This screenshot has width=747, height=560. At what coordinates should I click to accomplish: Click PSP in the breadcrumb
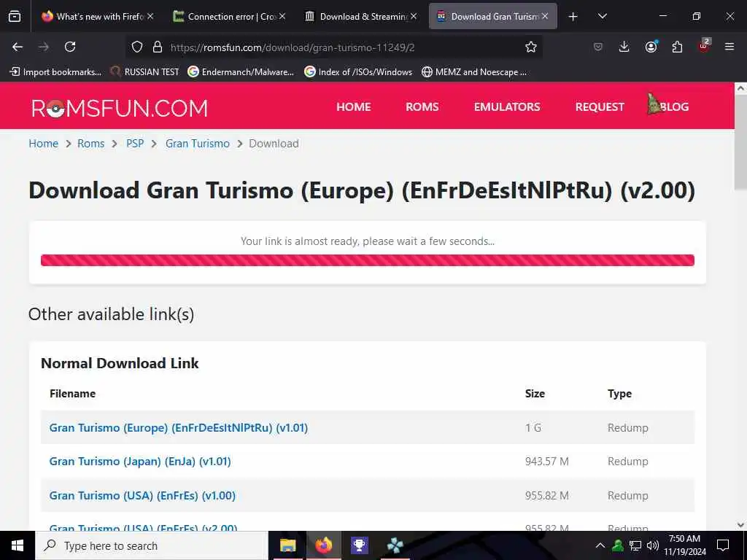(135, 144)
